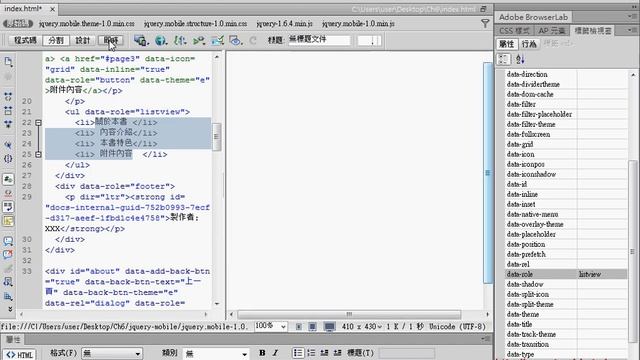This screenshot has width=640, height=360.
Task: Click the balance braces icon
Action: (8, 159)
